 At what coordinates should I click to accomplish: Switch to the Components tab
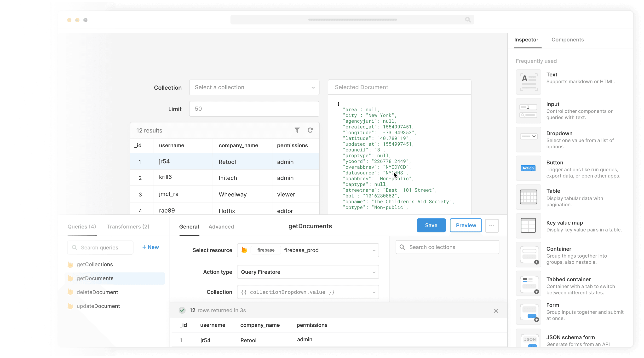pos(568,40)
